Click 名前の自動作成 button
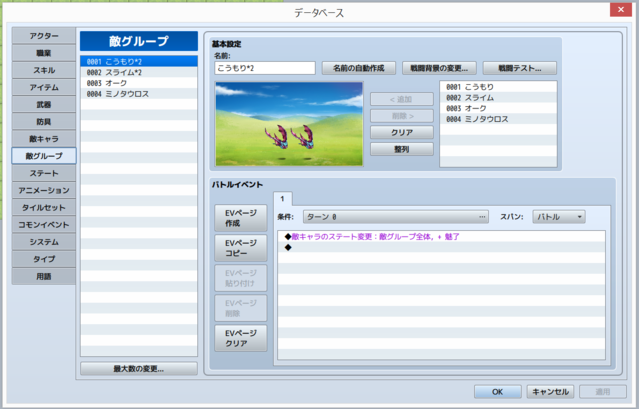Screen dimensions: 639x409 (359, 68)
